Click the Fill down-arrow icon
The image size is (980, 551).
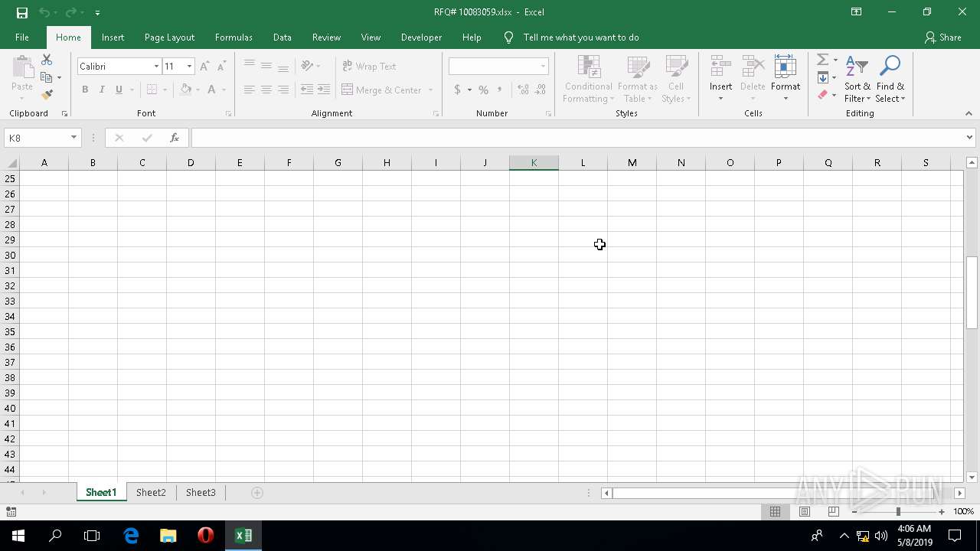822,77
